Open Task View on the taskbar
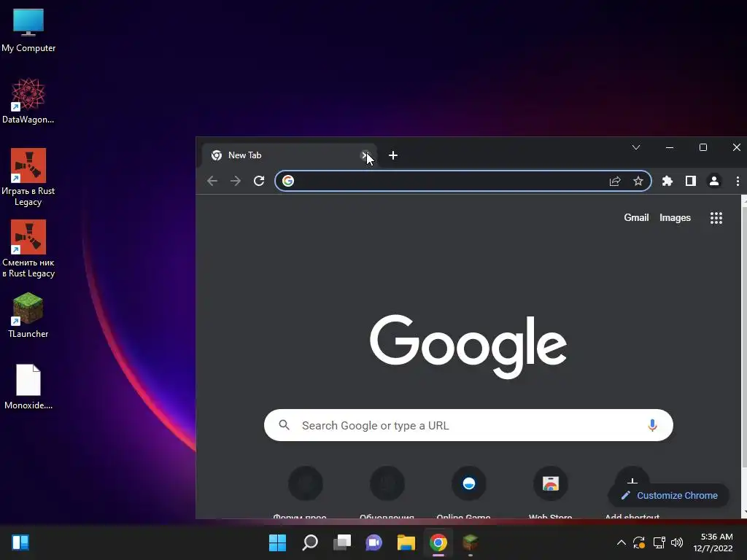The width and height of the screenshot is (747, 560). click(x=341, y=542)
